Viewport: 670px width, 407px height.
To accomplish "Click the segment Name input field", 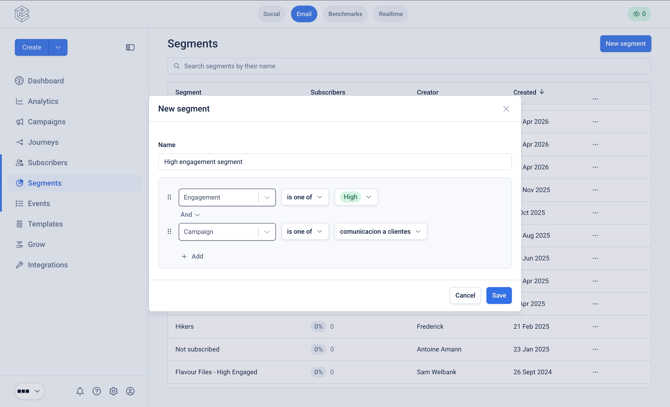I will coord(335,162).
